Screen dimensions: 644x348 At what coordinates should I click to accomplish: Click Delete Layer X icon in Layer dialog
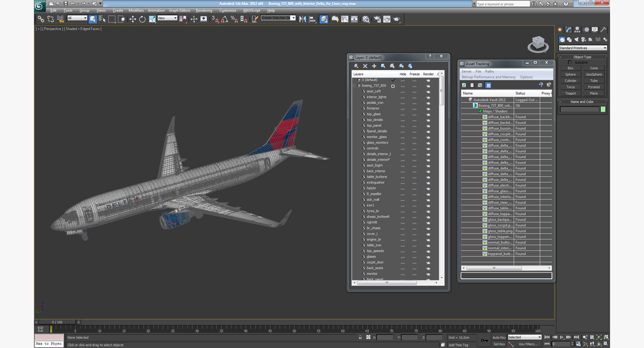pyautogui.click(x=365, y=66)
